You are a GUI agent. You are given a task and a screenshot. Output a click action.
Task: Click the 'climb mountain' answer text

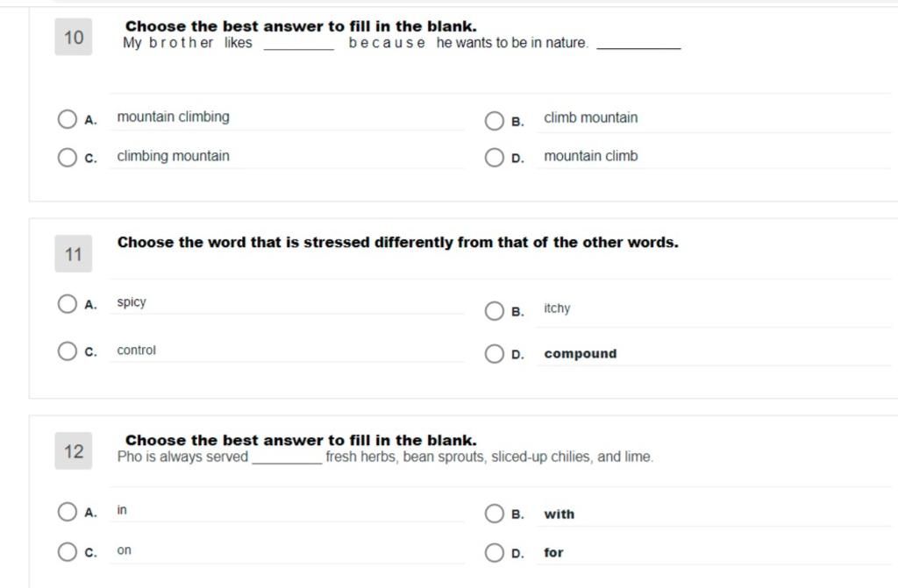[590, 117]
